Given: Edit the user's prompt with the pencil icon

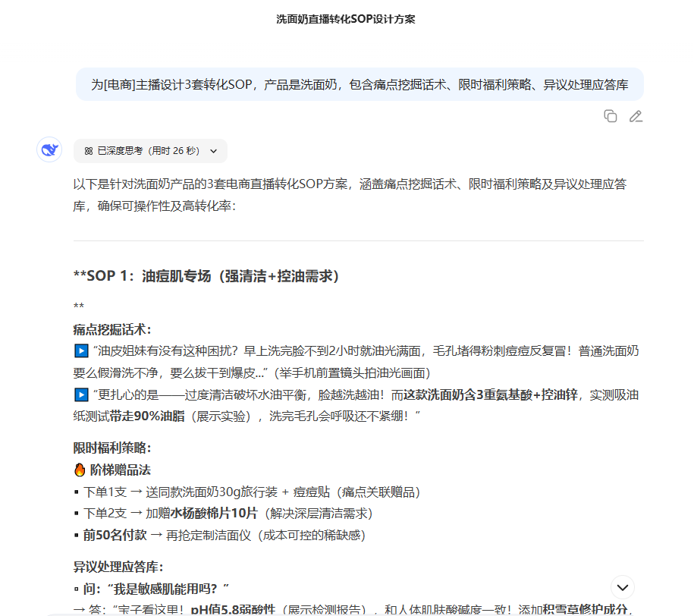Looking at the screenshot, I should 636,116.
